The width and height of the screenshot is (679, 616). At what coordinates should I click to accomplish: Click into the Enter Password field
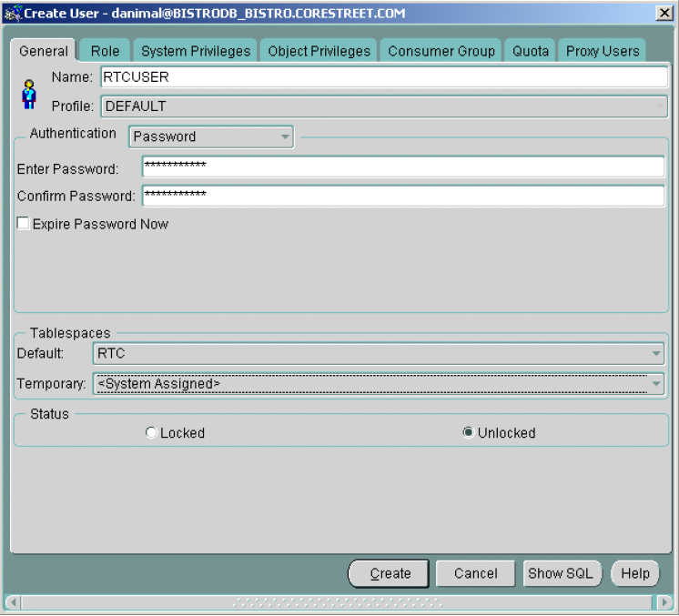point(403,167)
